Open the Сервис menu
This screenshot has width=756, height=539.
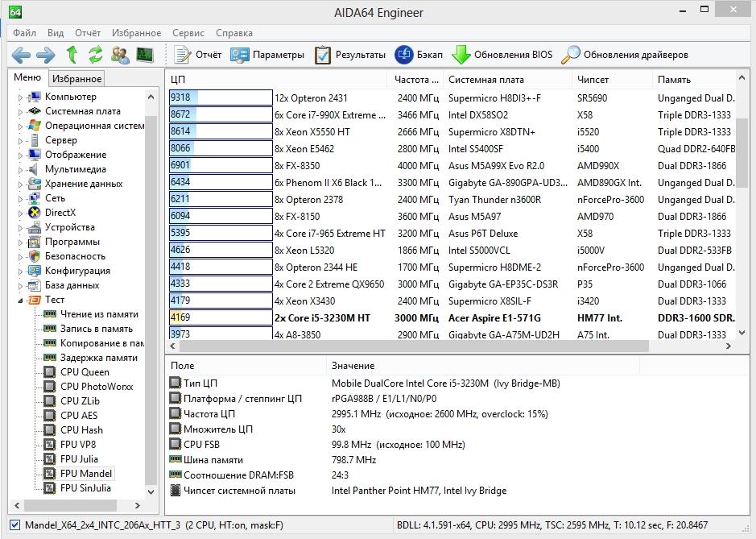pos(188,33)
